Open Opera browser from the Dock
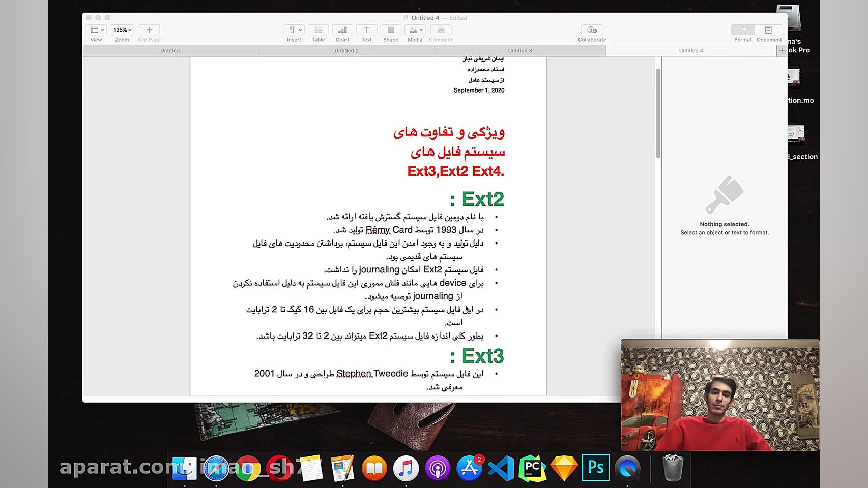Image resolution: width=868 pixels, height=488 pixels. coord(279,468)
